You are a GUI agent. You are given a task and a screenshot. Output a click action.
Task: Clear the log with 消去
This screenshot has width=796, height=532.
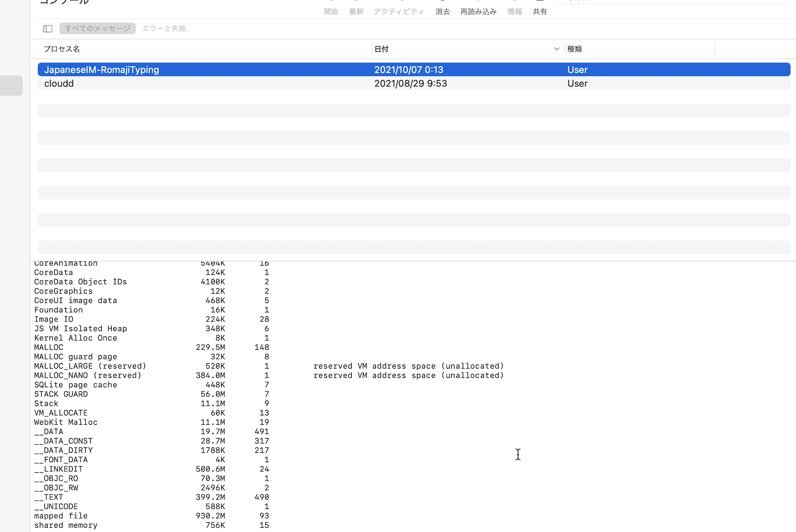[x=442, y=11]
